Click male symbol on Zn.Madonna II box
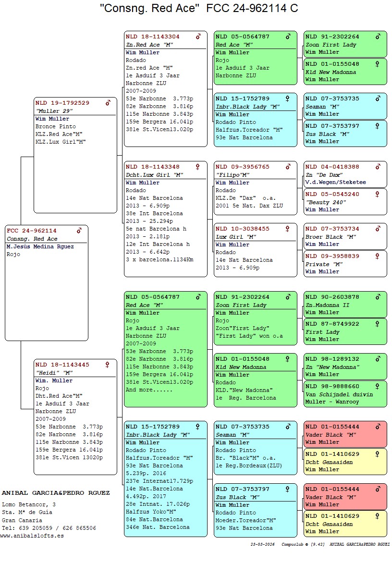The width and height of the screenshot is (392, 563). [378, 297]
